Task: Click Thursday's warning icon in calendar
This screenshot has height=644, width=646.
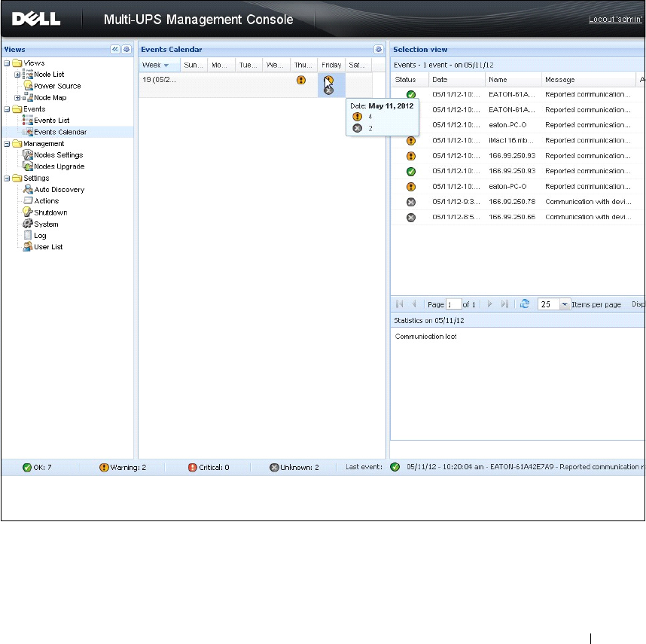Action: [x=301, y=80]
